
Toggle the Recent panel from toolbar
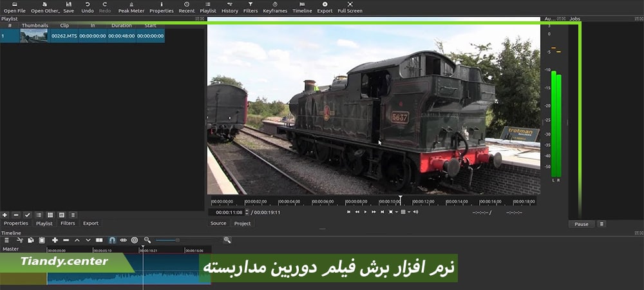187,7
